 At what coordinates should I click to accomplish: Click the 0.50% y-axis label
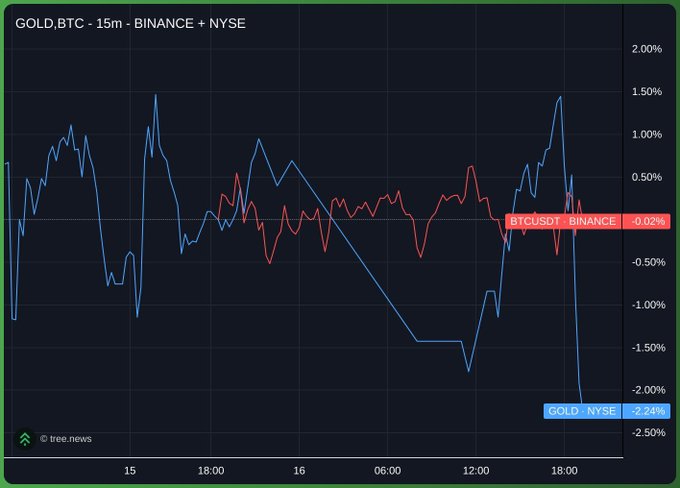click(647, 177)
